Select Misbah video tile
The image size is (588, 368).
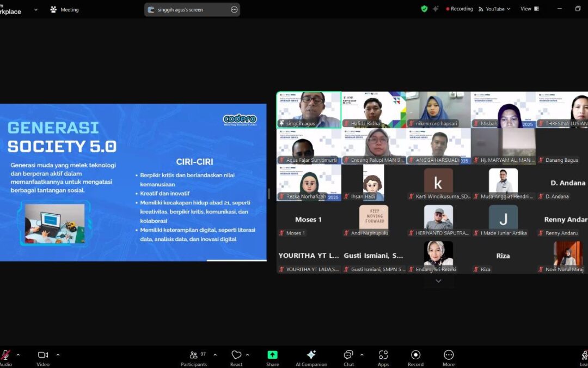pos(503,110)
